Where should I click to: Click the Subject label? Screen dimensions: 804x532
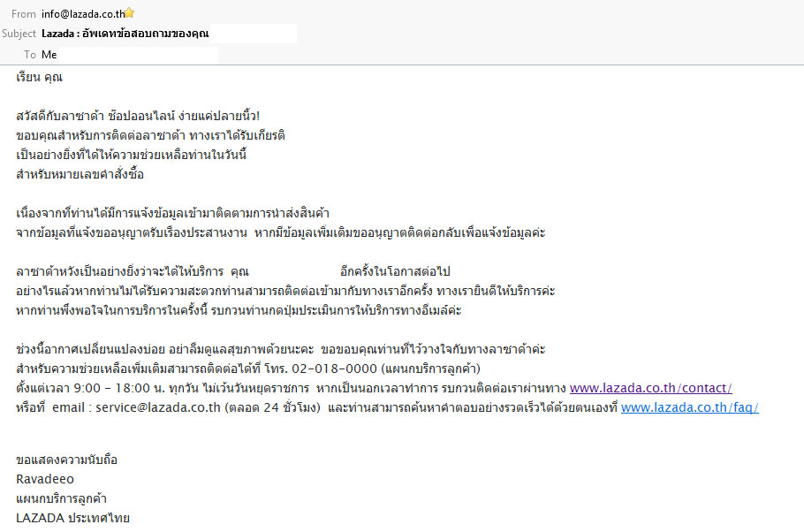point(19,34)
